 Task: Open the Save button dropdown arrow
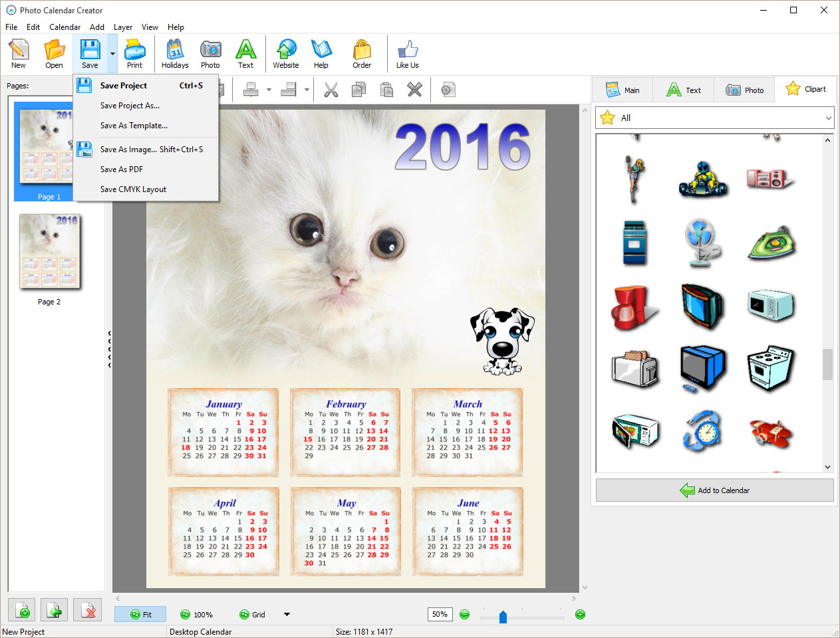coord(112,53)
